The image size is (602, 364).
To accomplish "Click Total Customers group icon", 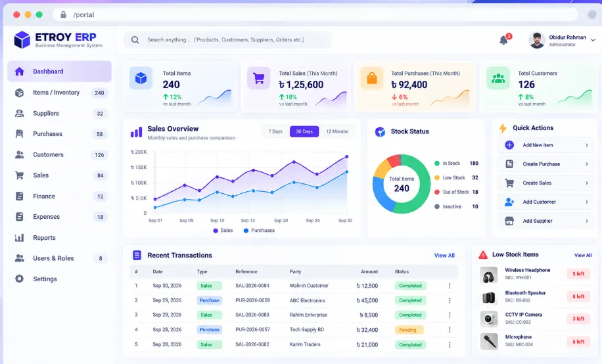I will click(x=498, y=78).
